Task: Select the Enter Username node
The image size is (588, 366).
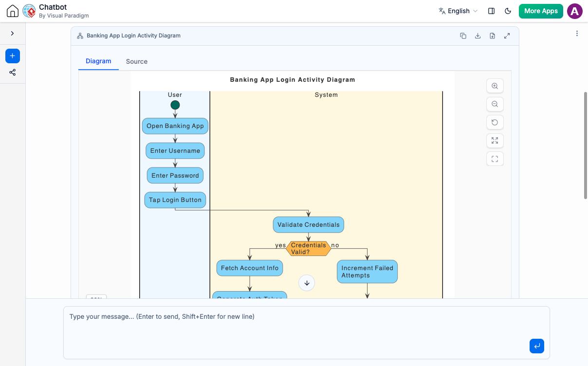Action: [x=175, y=151]
